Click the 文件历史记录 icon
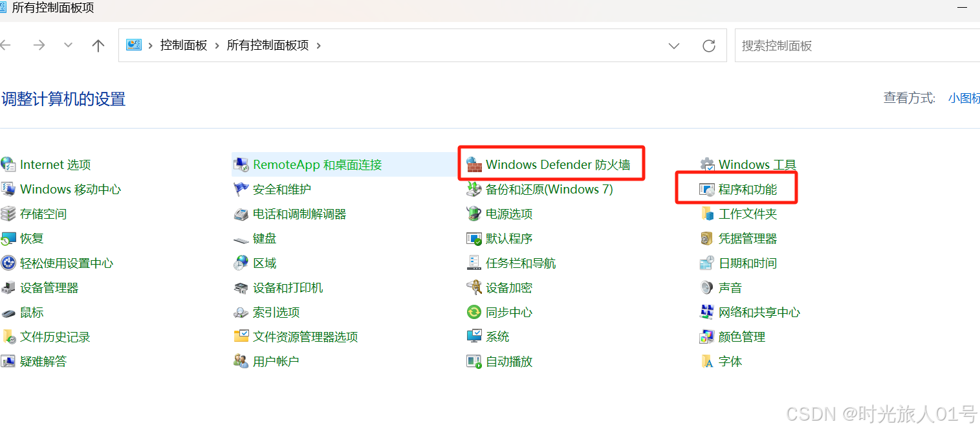The width and height of the screenshot is (980, 431). [8, 337]
